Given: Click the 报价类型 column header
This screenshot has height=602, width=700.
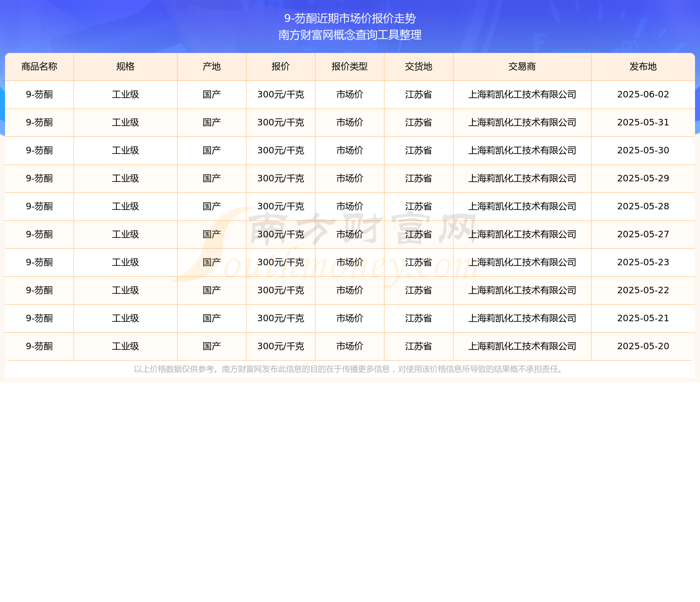Looking at the screenshot, I should click(x=349, y=66).
